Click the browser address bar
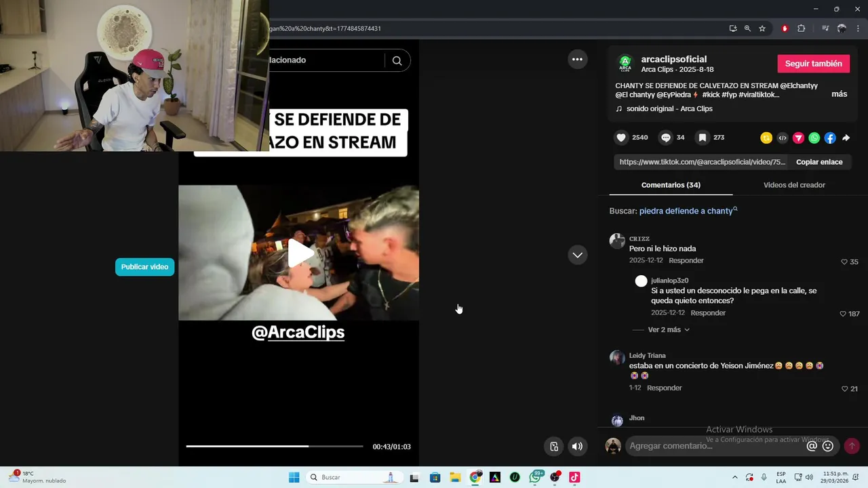868x488 pixels. pyautogui.click(x=495, y=28)
